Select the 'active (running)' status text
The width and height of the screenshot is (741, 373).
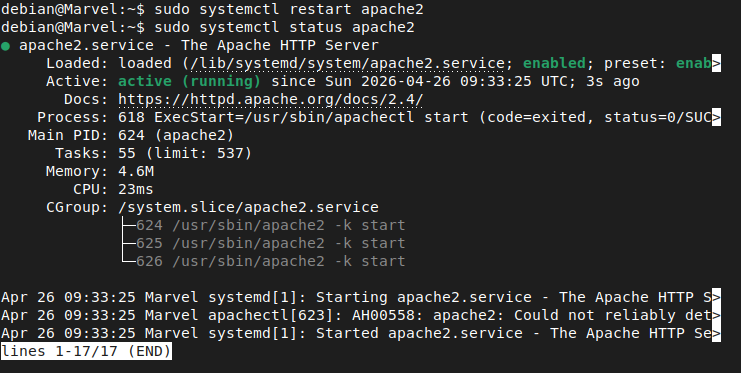pos(190,81)
